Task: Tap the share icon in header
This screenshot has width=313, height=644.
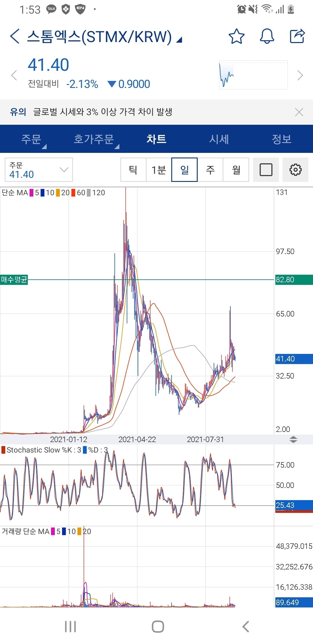Action: tap(297, 36)
